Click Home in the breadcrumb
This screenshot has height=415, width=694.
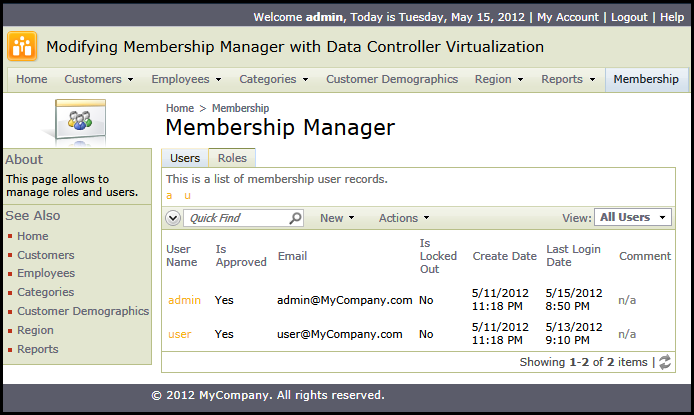(x=180, y=108)
